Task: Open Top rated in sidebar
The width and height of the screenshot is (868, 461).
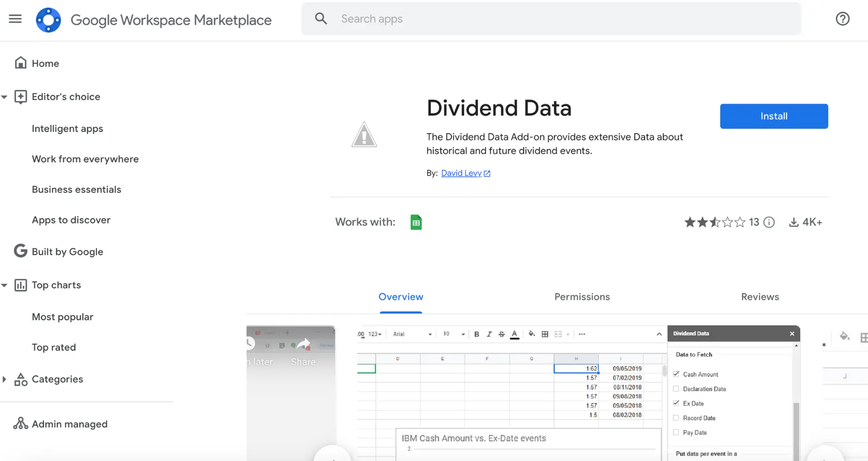Action: point(54,347)
